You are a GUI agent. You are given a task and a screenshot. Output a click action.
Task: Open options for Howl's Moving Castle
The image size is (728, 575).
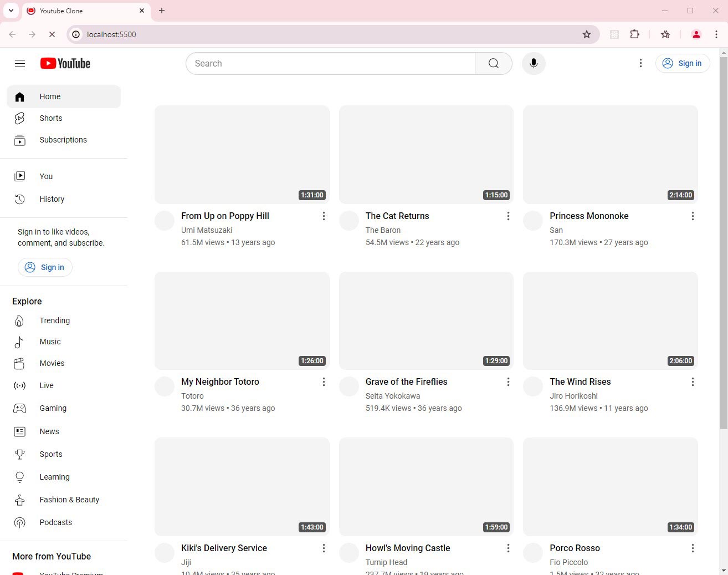tap(508, 548)
